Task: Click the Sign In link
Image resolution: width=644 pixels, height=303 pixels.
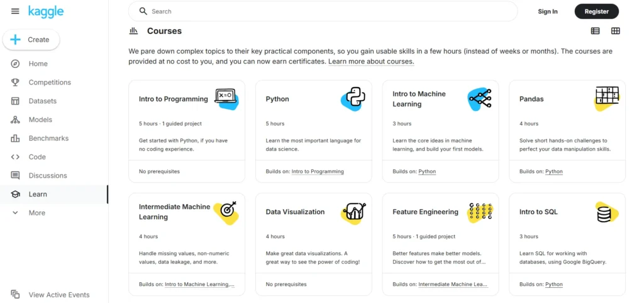Action: pyautogui.click(x=547, y=11)
